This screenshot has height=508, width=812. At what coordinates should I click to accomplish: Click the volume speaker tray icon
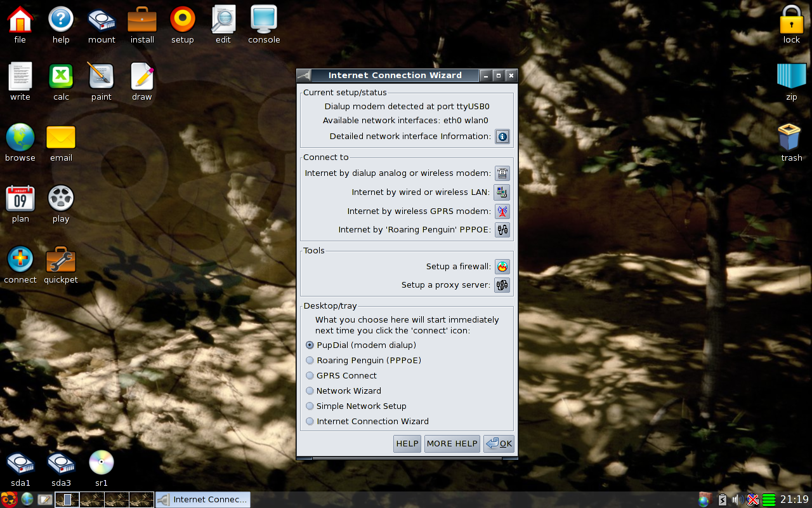(x=738, y=500)
